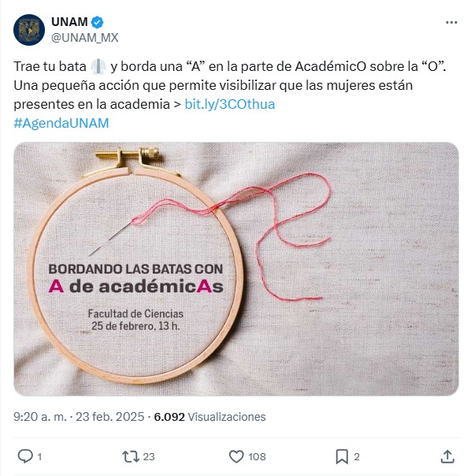The image size is (471, 476).
Task: Click the blue verified badge
Action: point(98,22)
